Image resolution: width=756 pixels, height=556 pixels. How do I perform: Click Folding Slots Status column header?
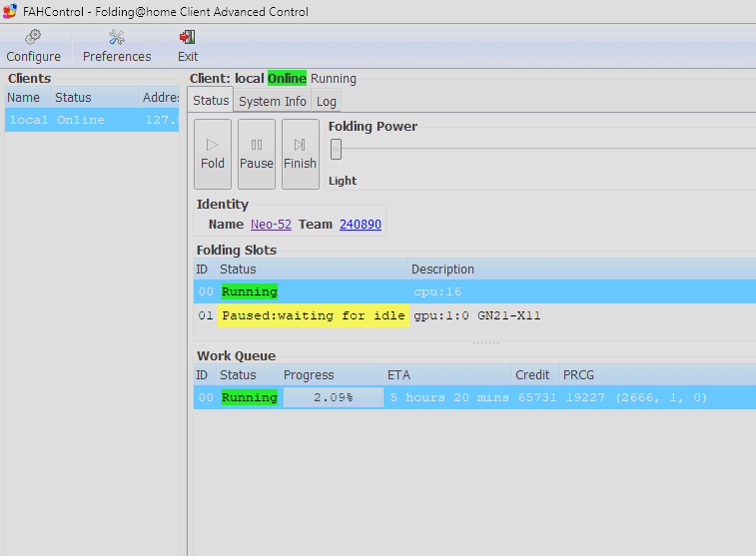[313, 269]
